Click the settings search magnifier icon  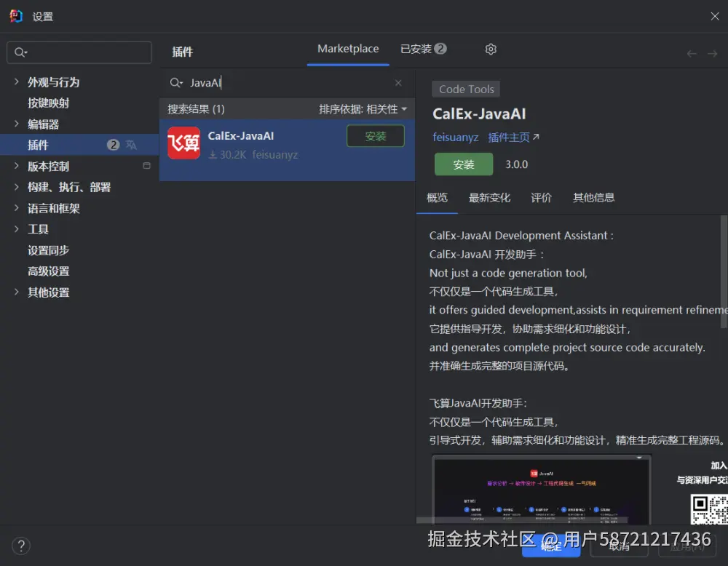coord(20,52)
